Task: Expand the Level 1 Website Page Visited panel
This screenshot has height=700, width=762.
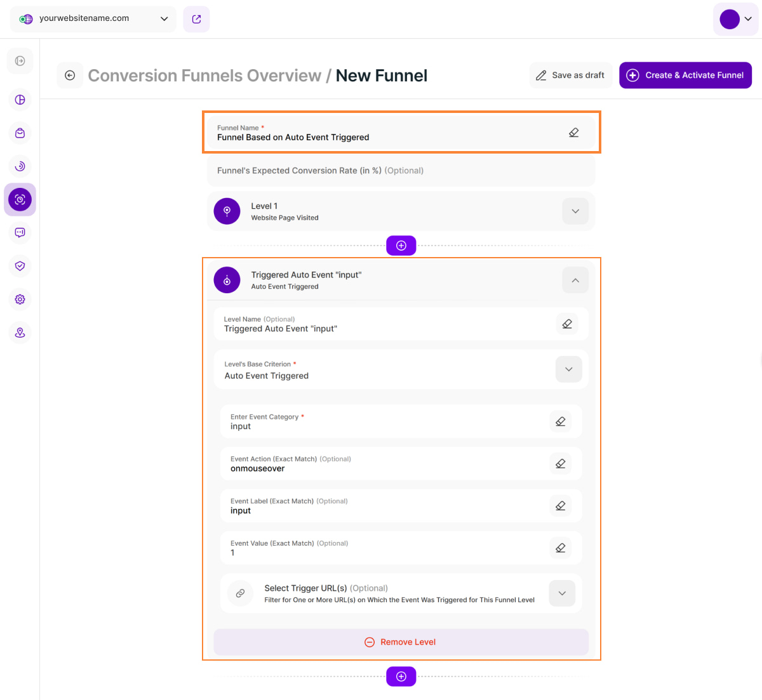Action: point(575,211)
